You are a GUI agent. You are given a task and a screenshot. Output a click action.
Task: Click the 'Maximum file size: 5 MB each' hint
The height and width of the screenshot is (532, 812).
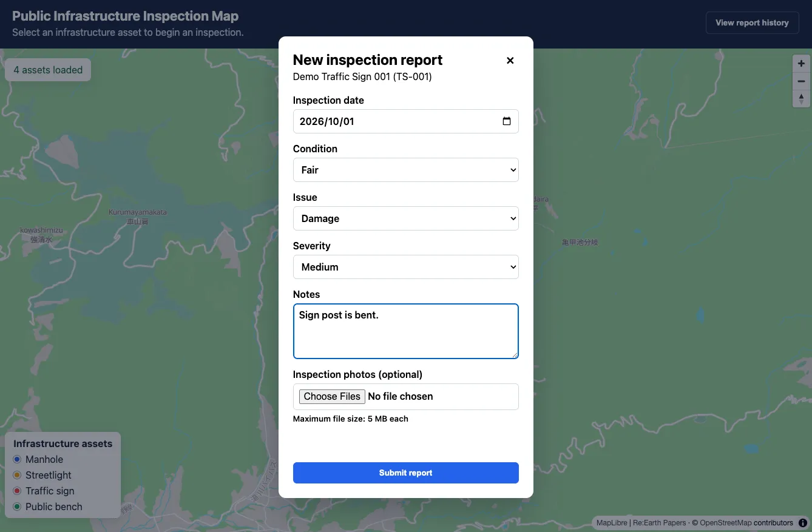click(x=351, y=419)
